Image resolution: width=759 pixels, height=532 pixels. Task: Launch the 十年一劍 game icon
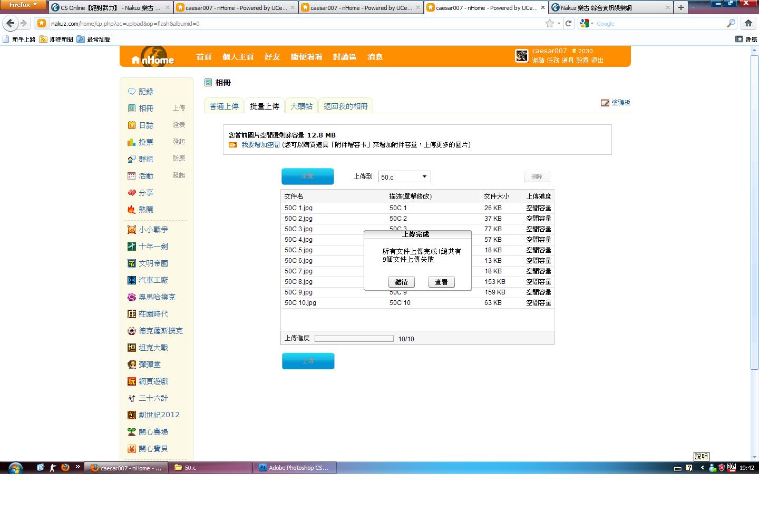(x=132, y=247)
